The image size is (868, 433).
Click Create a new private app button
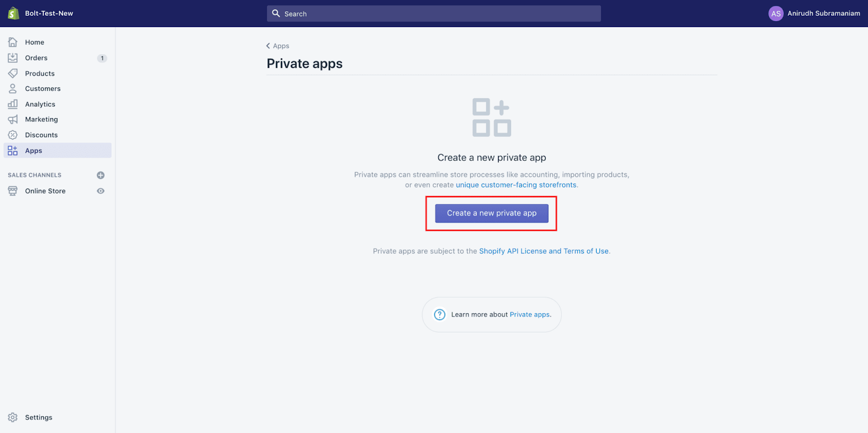point(492,214)
